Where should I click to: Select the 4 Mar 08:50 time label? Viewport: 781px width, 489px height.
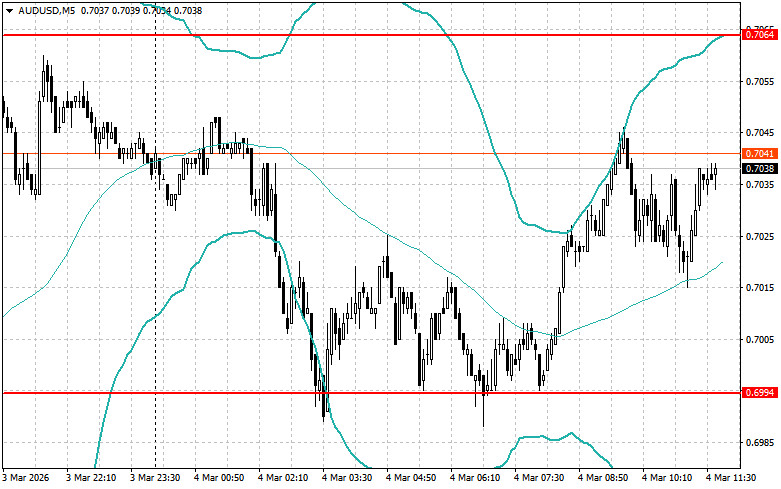(x=603, y=478)
